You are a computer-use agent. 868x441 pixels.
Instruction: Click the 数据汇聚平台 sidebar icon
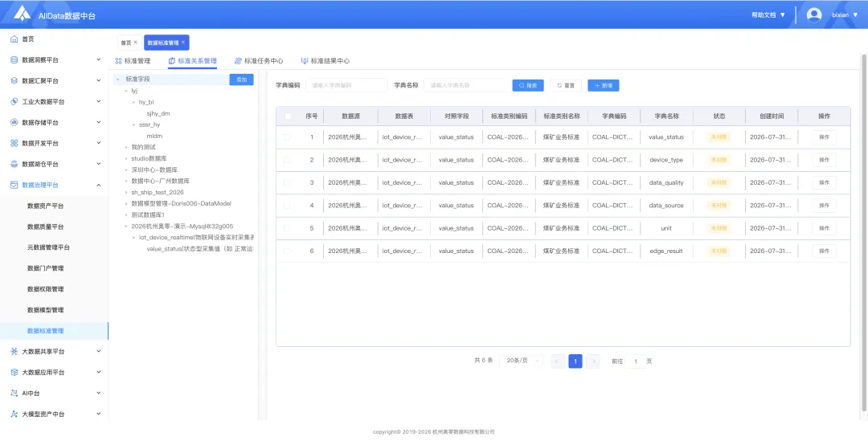tap(14, 81)
